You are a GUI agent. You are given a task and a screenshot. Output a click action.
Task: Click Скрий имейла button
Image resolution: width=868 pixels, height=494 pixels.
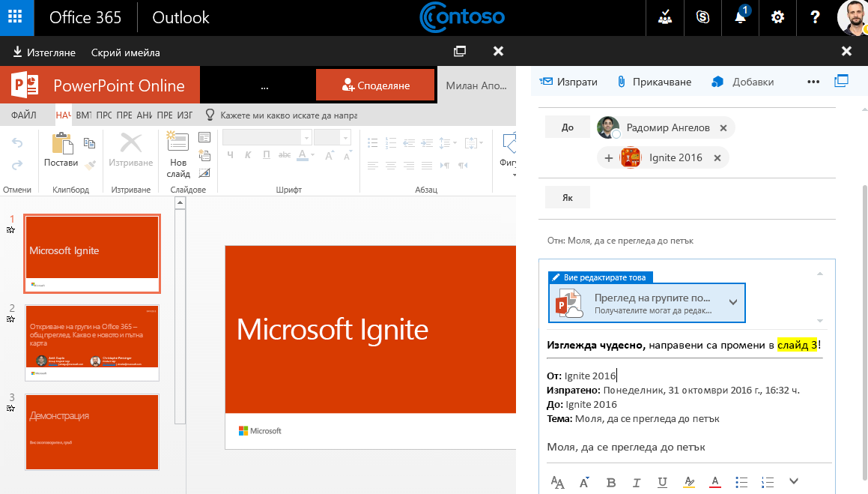[x=126, y=52]
